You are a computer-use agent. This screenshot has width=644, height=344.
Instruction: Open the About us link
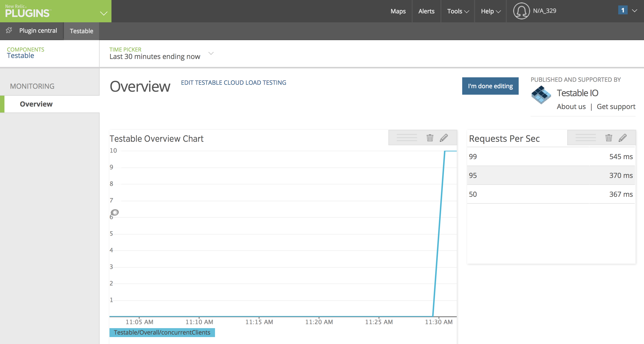[x=571, y=107]
